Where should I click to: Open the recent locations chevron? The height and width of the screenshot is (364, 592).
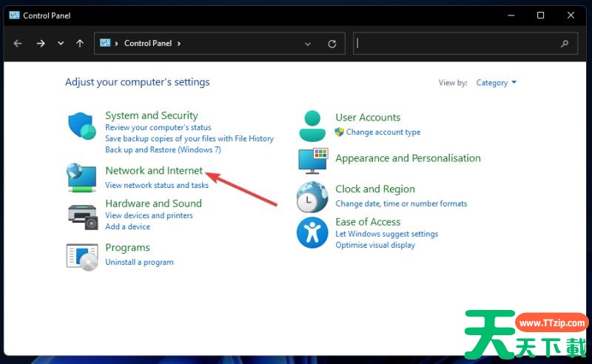(61, 44)
